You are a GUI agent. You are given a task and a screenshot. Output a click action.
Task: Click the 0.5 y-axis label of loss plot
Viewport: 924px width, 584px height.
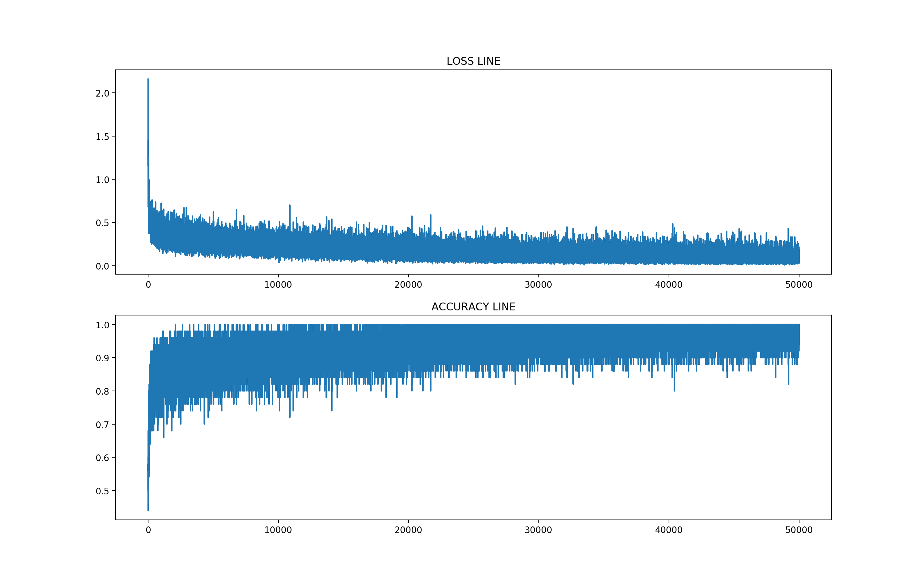[x=103, y=223]
